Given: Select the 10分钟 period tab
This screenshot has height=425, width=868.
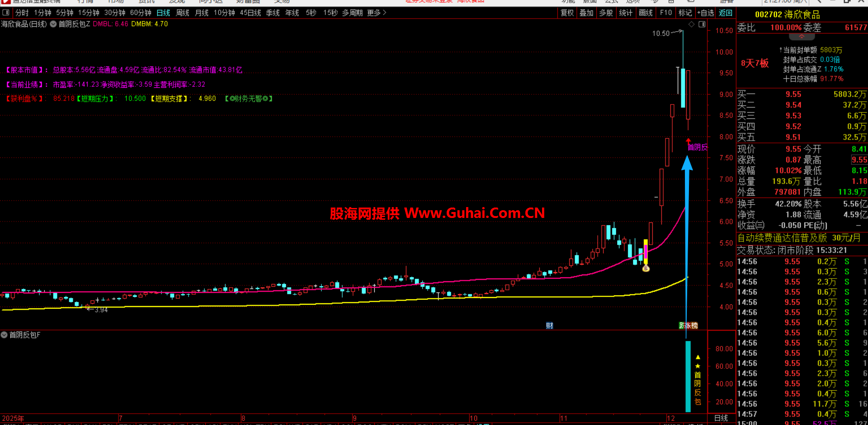Looking at the screenshot, I should 224,13.
